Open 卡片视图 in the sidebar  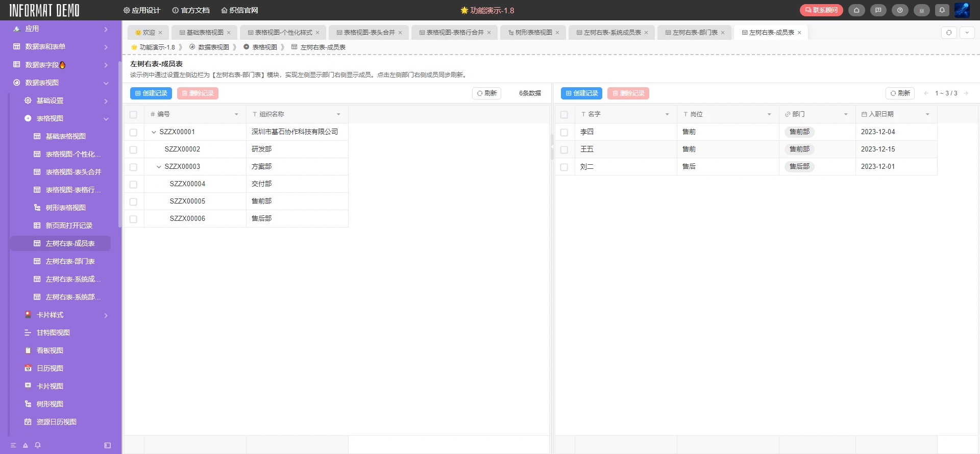(x=50, y=386)
